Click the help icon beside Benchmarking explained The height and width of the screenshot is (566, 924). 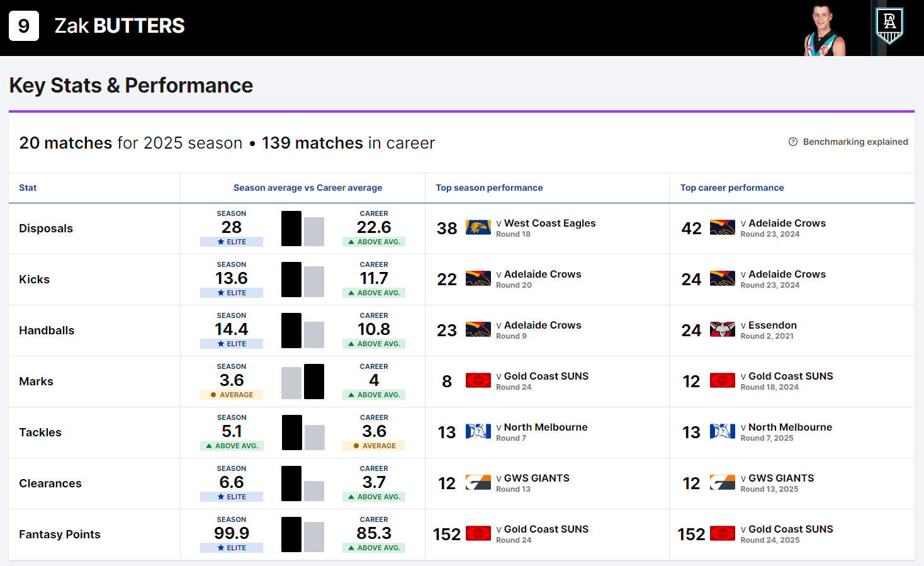click(793, 142)
